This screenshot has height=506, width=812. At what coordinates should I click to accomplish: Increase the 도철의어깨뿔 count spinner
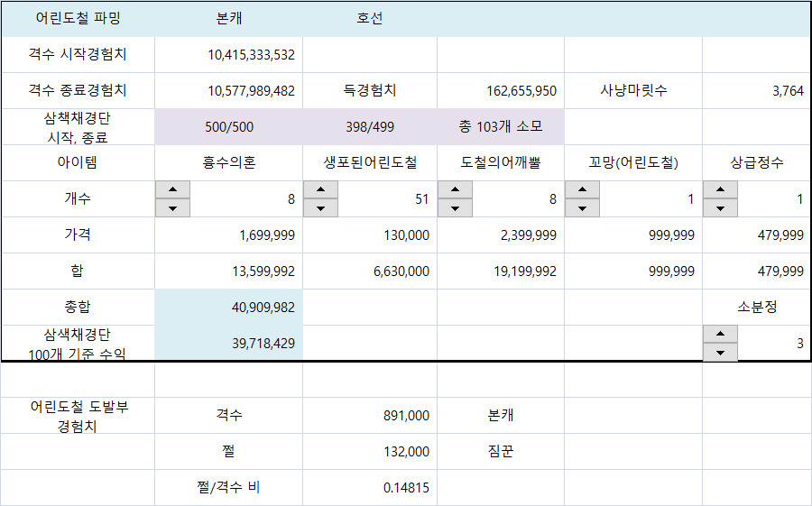pos(455,190)
